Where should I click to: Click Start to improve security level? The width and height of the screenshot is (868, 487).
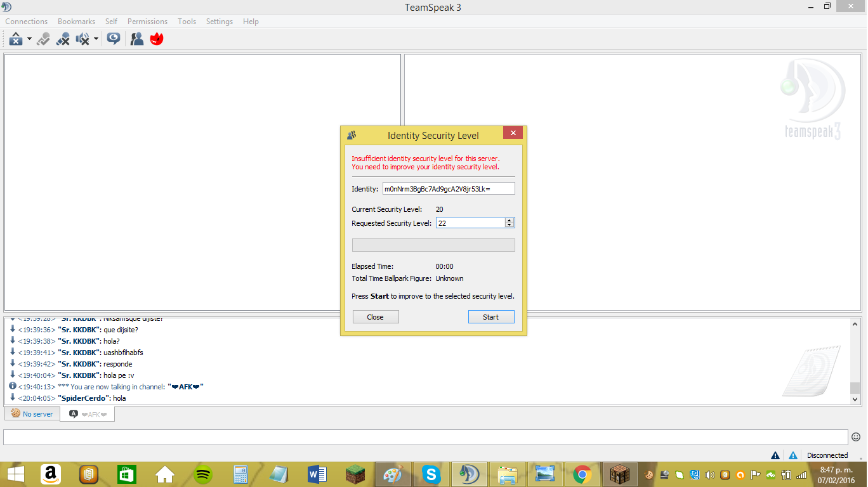click(491, 317)
